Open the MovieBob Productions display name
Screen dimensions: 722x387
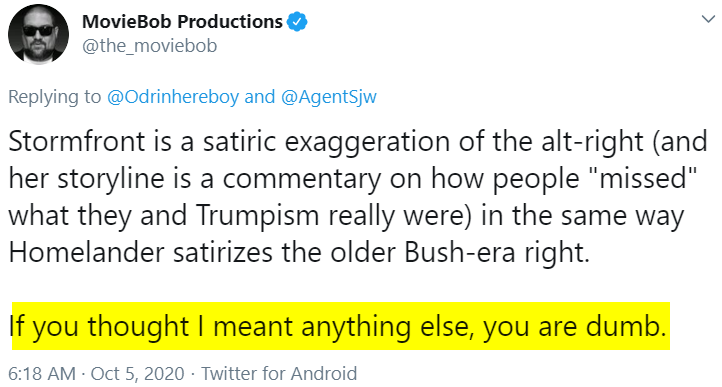coord(182,22)
